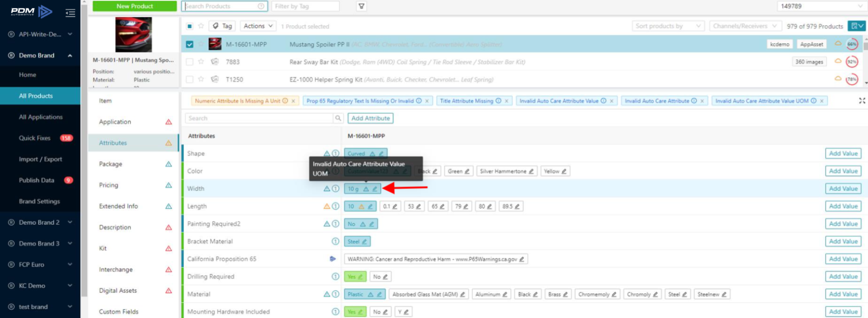The height and width of the screenshot is (318, 868).
Task: Click the pencil on the Aluminum material value
Action: (505, 294)
